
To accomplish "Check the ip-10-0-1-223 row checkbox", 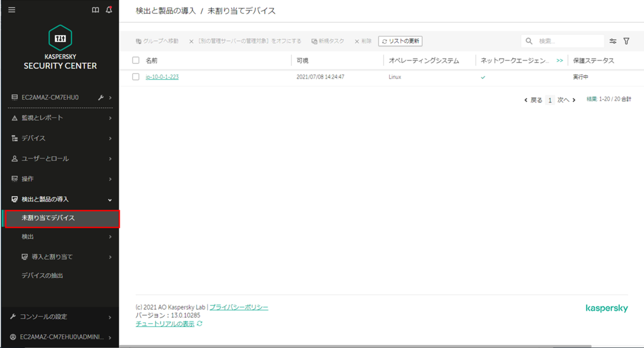I will pyautogui.click(x=136, y=77).
